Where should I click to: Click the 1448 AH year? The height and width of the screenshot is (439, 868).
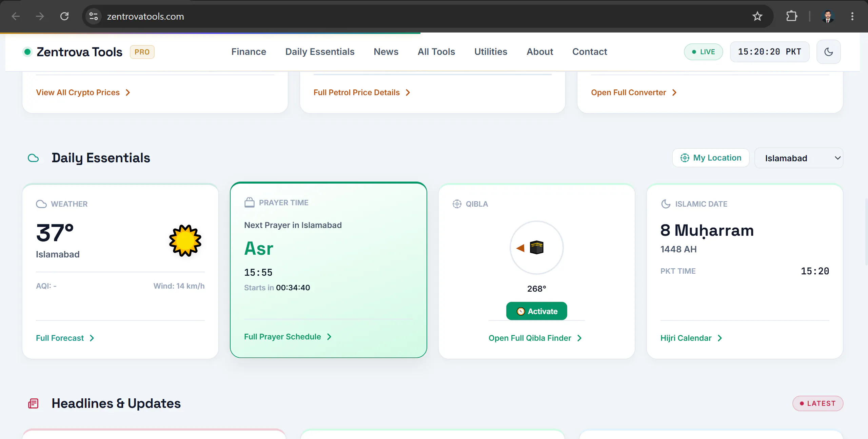coord(678,249)
